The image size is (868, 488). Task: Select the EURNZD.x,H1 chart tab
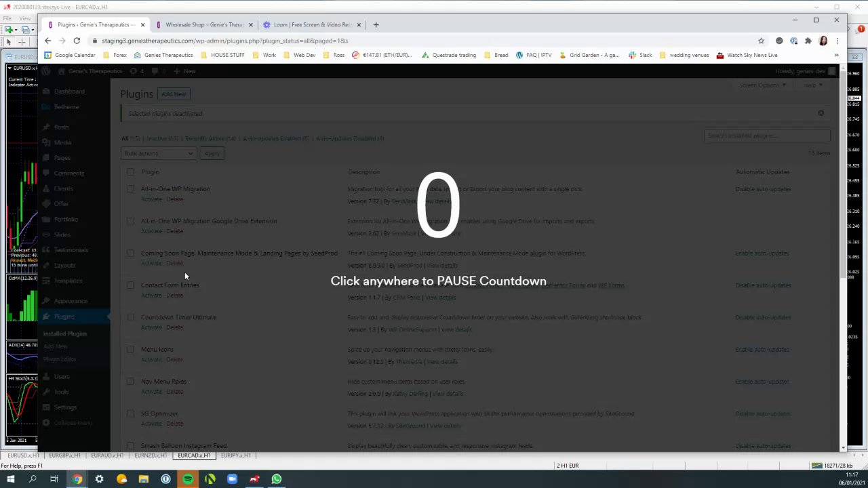[151, 455]
